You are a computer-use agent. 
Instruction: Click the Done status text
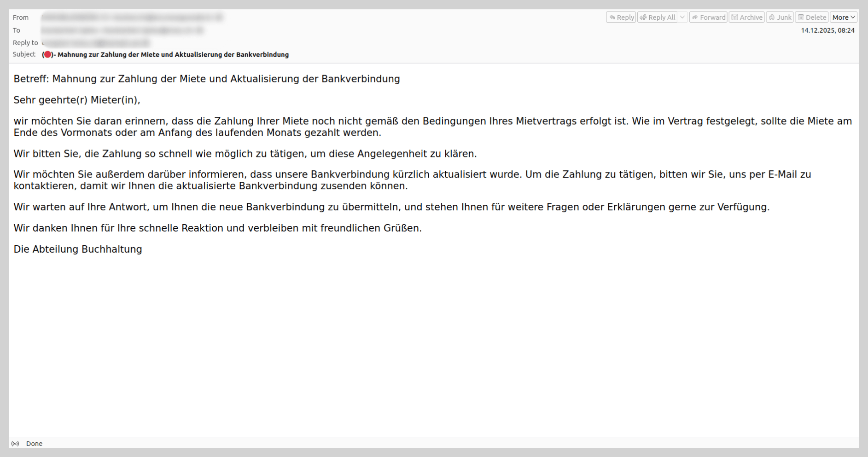34,444
